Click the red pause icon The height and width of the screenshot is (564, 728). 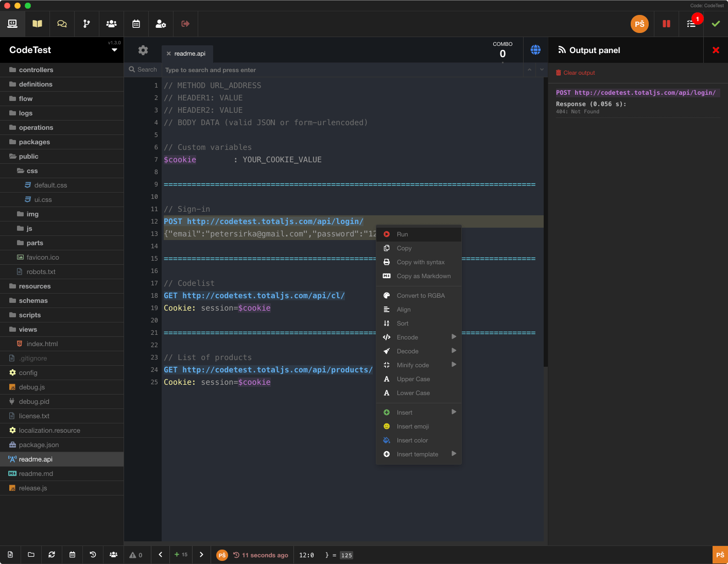pyautogui.click(x=666, y=24)
